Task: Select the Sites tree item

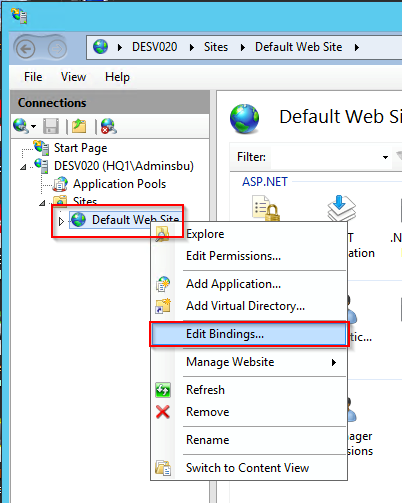Action: pos(85,201)
